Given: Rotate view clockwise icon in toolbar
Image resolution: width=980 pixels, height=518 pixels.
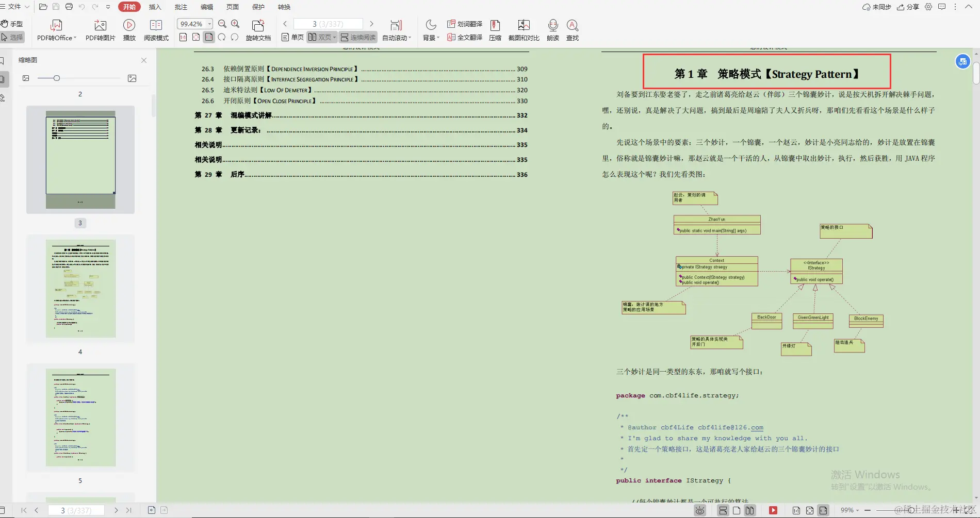Looking at the screenshot, I should point(222,37).
